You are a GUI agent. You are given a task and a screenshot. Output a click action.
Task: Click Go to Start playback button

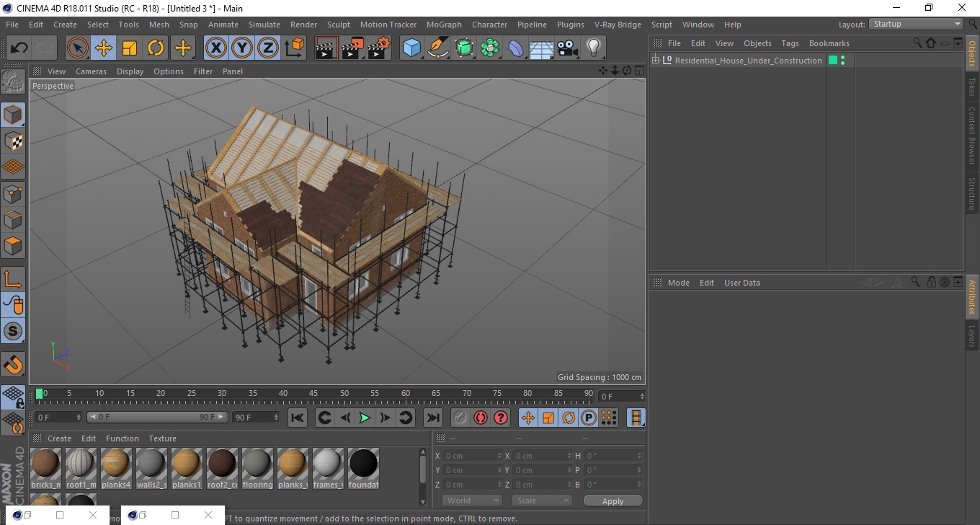pos(298,418)
